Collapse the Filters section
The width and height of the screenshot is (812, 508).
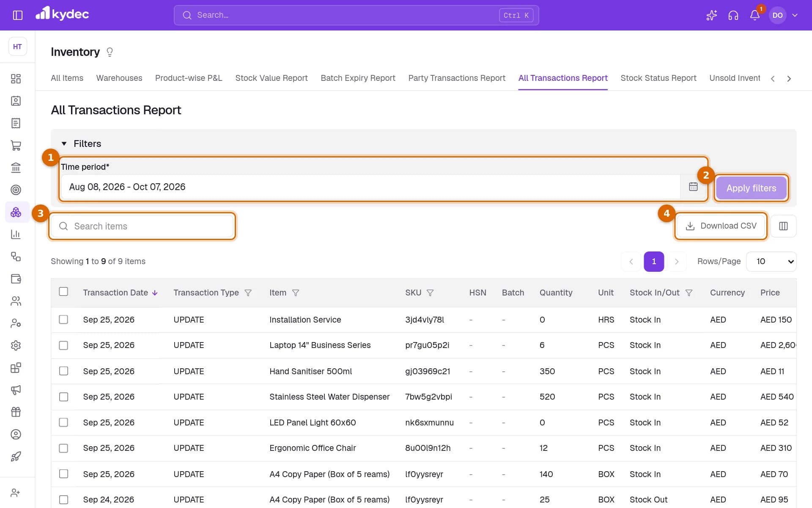(82, 144)
